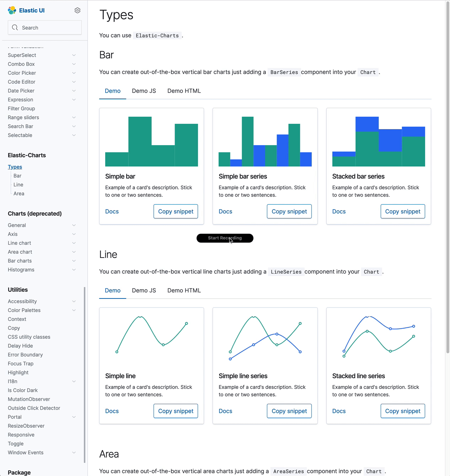Select the Demo HTML tab in Line section
The width and height of the screenshot is (450, 476).
[x=184, y=291]
